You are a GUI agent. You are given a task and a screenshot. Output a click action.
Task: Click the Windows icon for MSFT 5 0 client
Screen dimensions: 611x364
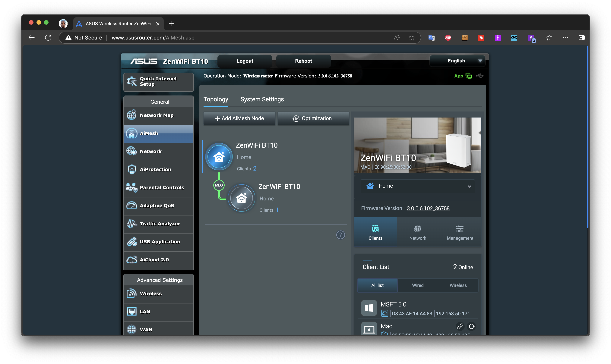[369, 308]
